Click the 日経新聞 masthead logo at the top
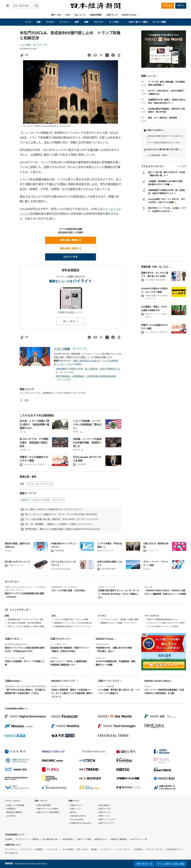The width and height of the screenshot is (191, 868). click(95, 6)
